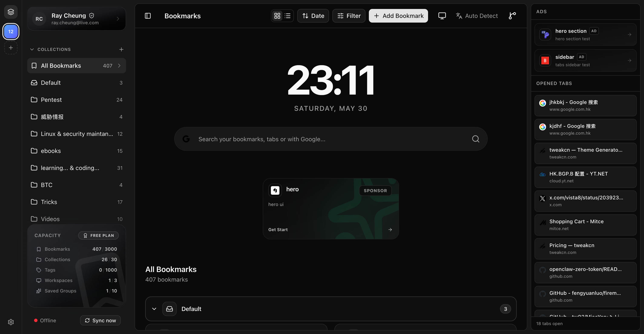Open the Pentest collection

(x=76, y=99)
